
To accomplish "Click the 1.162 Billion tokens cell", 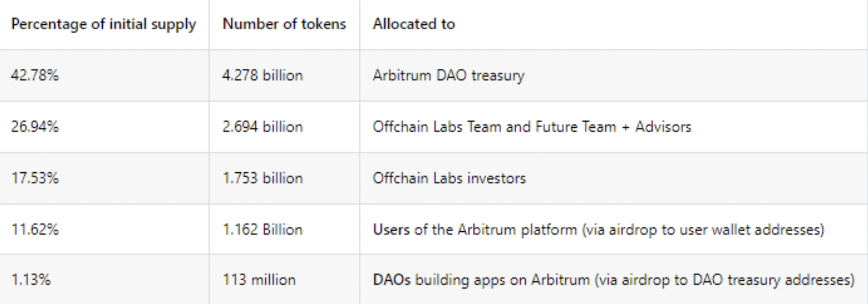I will [284, 229].
